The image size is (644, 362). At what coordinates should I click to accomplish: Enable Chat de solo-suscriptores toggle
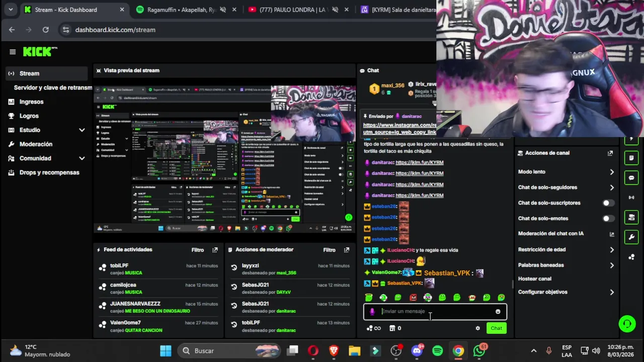click(x=608, y=203)
